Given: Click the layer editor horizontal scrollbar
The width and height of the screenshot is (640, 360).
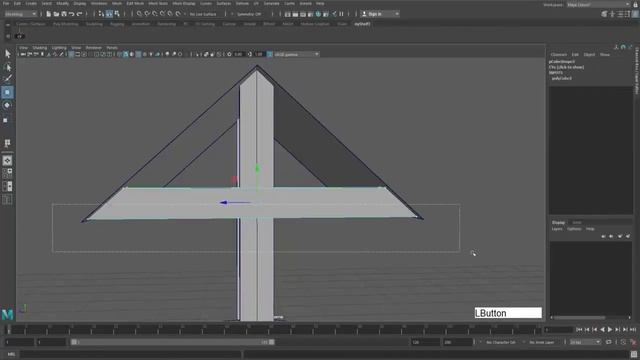Looking at the screenshot, I should 580,317.
